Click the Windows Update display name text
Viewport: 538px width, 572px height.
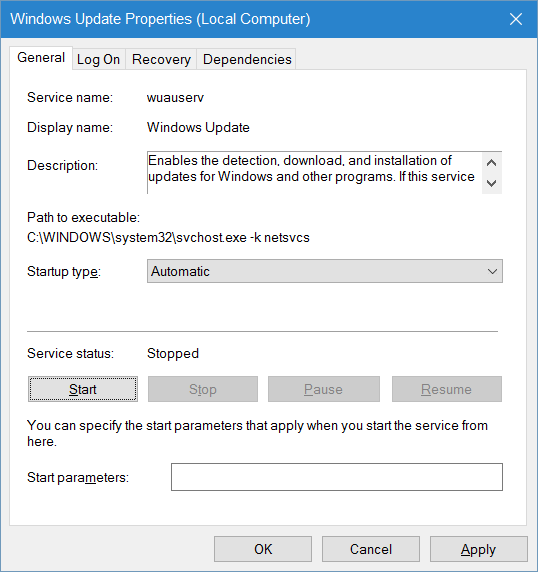pyautogui.click(x=198, y=127)
